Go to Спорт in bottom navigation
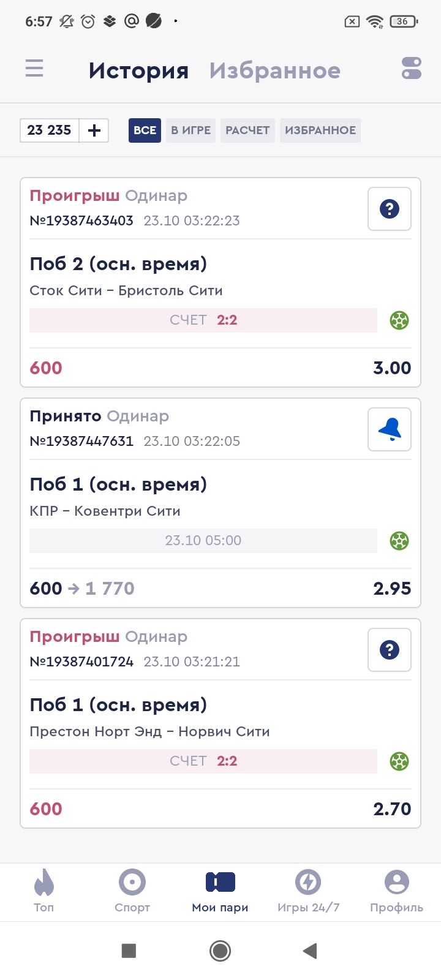Screen dimensions: 441x980 pyautogui.click(x=132, y=891)
